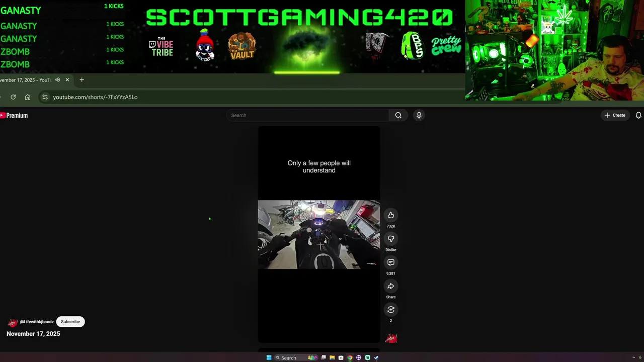Click the YouTube search magnifier button
Viewport: 644px width, 362px height.
click(398, 115)
